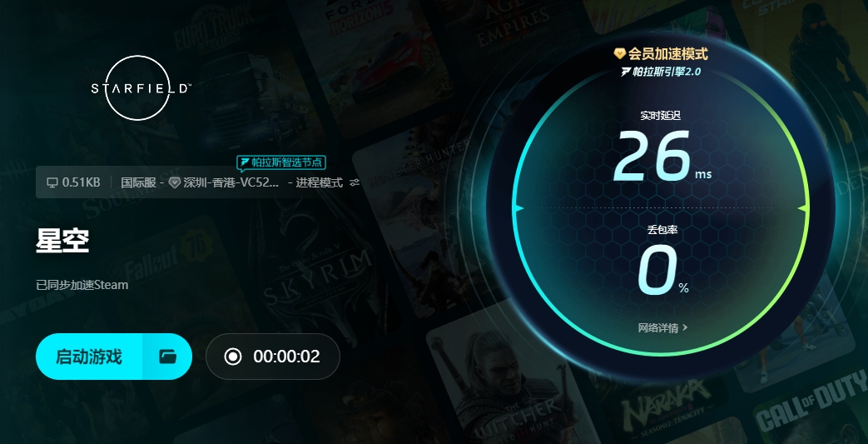Screen dimensions: 868x444
Task: Click the 26 ms latency readout
Action: 662,156
